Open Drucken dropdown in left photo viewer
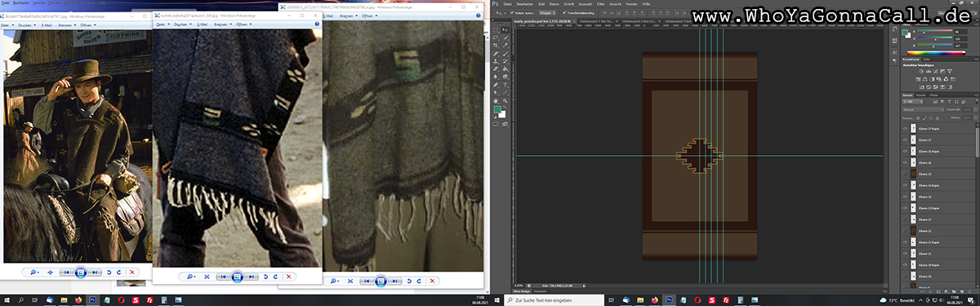 [x=27, y=25]
